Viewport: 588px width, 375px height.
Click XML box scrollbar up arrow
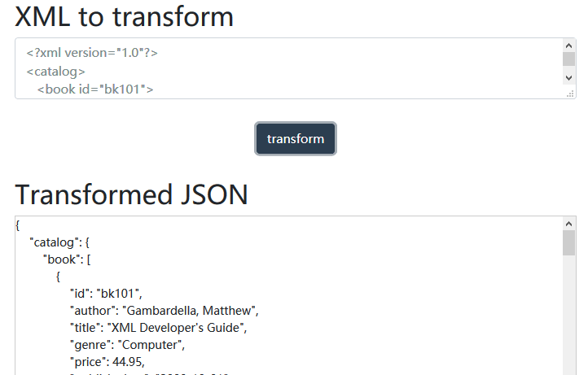pos(568,46)
